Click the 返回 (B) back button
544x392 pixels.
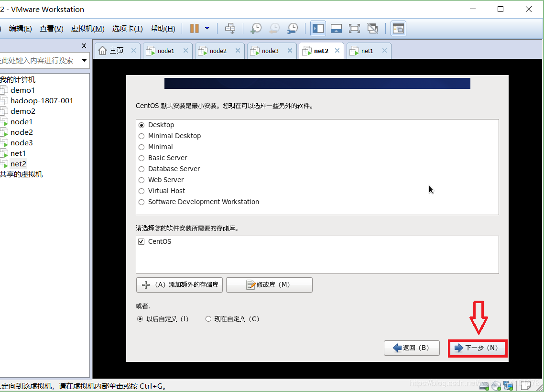click(412, 348)
